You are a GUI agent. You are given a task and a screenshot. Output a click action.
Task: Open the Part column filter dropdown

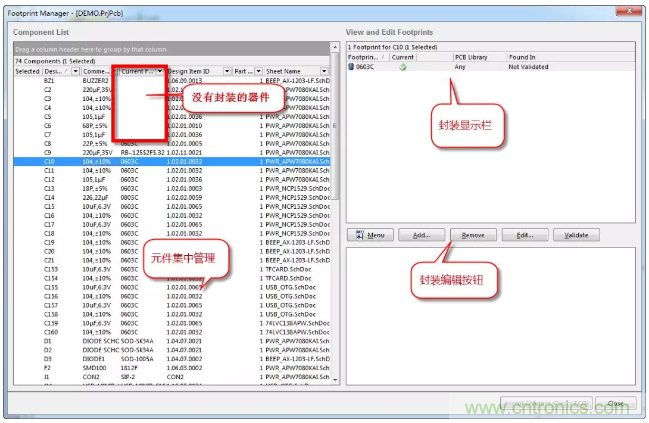(x=257, y=72)
